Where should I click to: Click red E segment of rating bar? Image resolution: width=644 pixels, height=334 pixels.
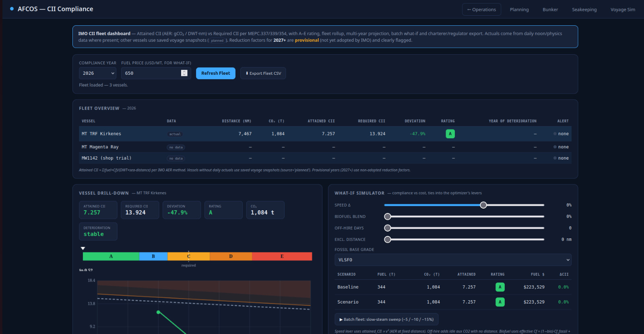[x=282, y=256]
